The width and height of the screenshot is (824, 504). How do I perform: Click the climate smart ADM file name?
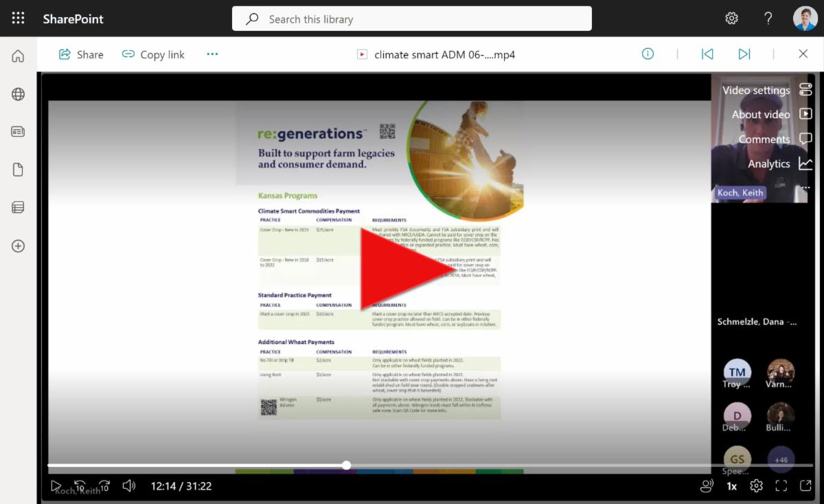point(444,54)
